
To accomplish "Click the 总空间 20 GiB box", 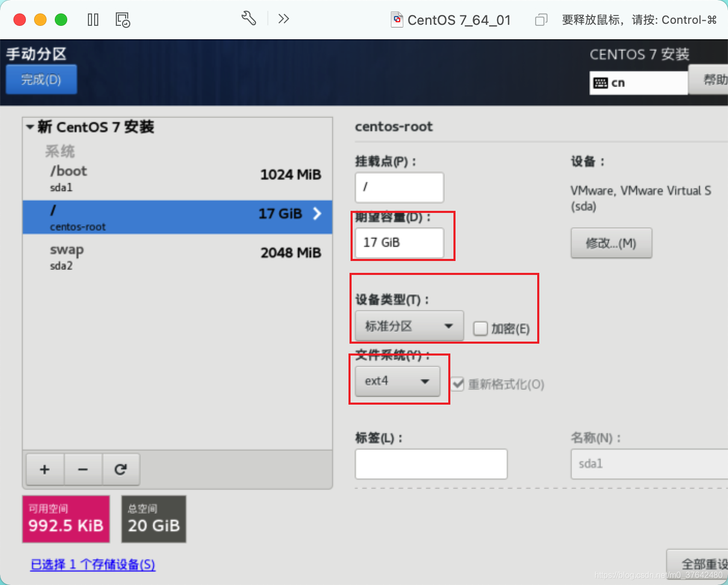I will (154, 519).
